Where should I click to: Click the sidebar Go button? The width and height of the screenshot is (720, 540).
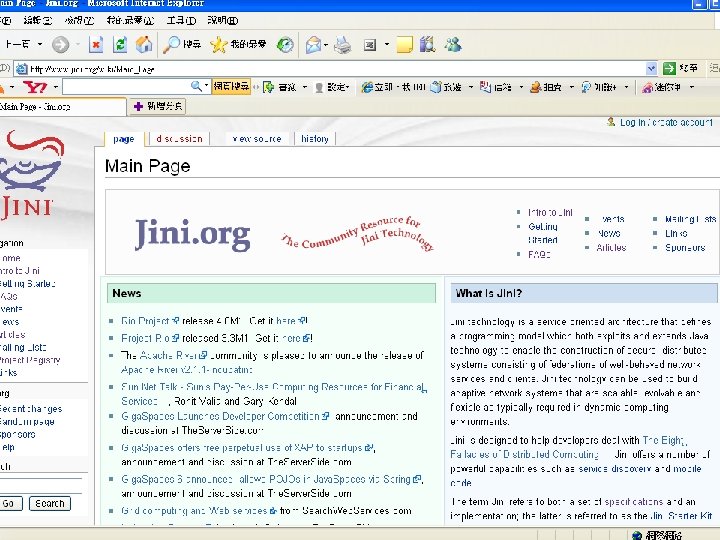click(x=8, y=503)
